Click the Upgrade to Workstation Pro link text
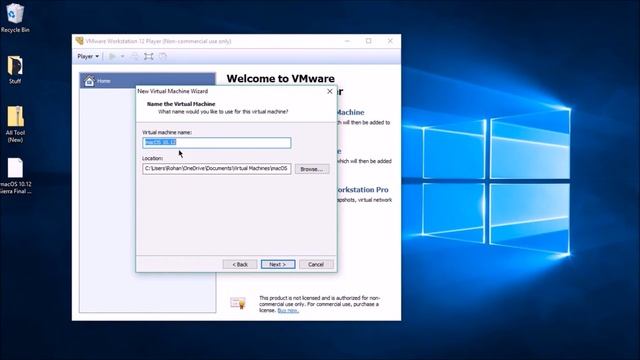640x360 pixels. (x=363, y=190)
